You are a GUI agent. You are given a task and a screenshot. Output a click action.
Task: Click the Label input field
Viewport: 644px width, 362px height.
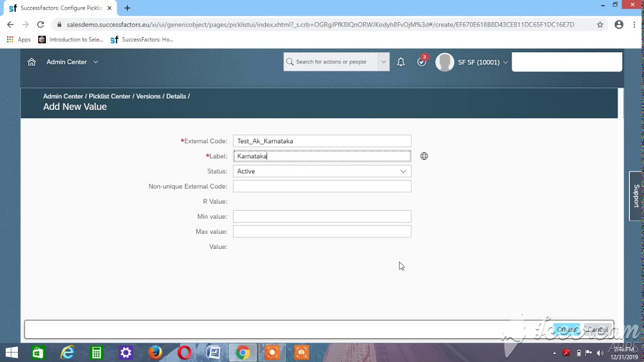tap(322, 156)
